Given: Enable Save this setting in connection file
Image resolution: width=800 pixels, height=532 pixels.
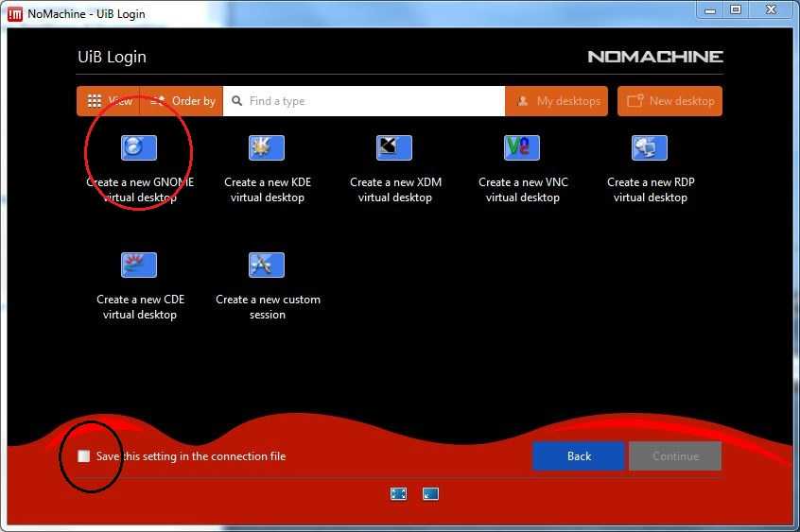Looking at the screenshot, I should point(83,456).
